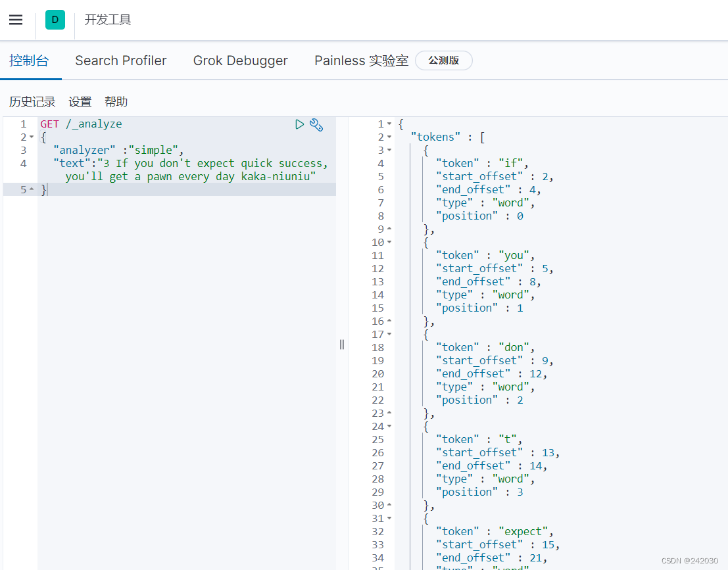
Task: Place cursor on the GET /_analyze line
Action: tap(82, 124)
